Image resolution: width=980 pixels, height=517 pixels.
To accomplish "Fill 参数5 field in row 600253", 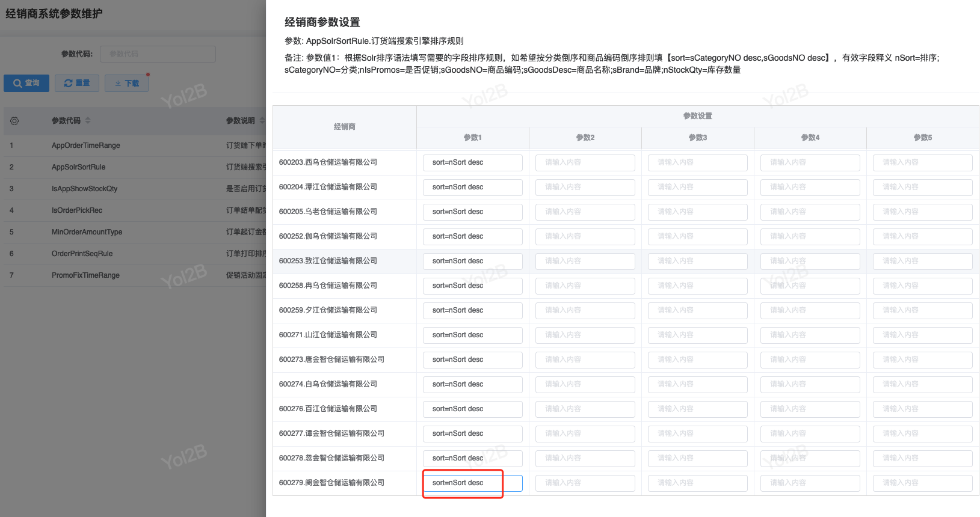I will pos(923,262).
